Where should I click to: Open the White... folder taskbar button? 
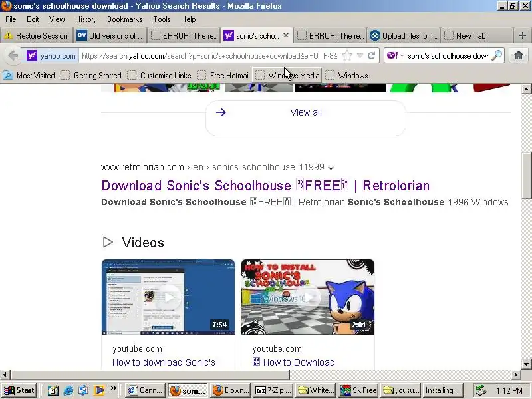pyautogui.click(x=316, y=390)
